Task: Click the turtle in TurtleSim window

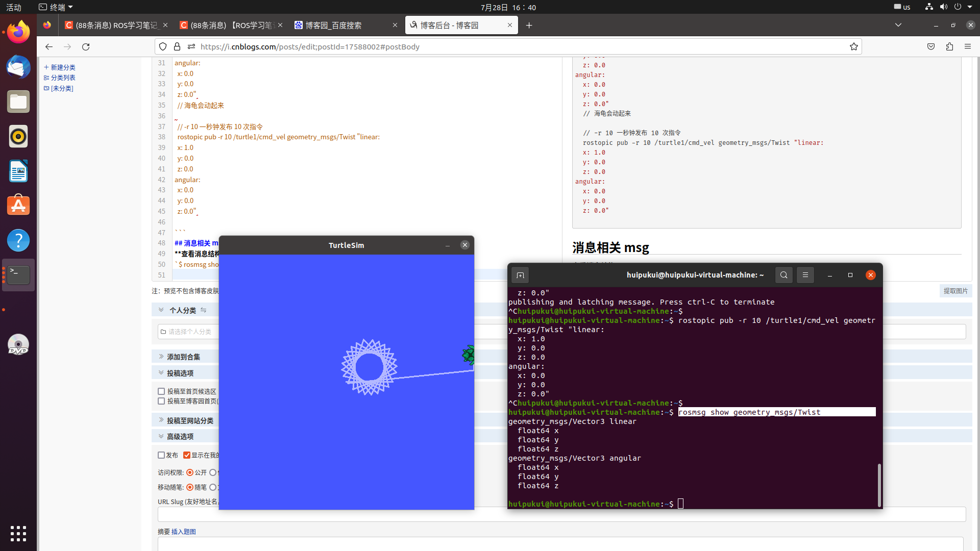Action: point(469,355)
